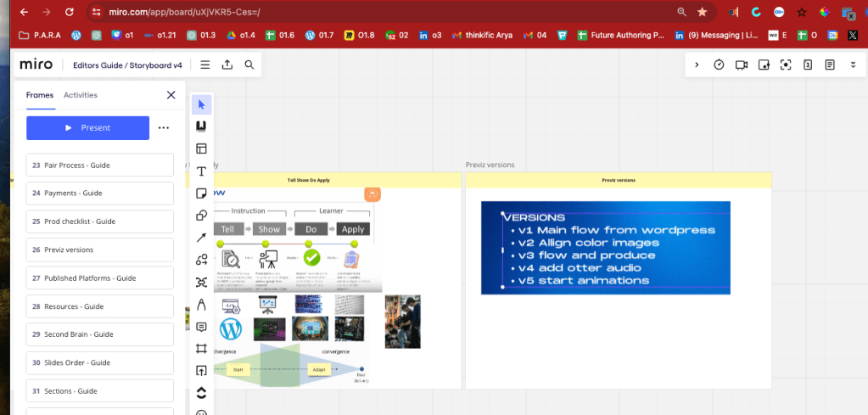Switch to the Frames tab
The image size is (868, 415).
tap(40, 95)
